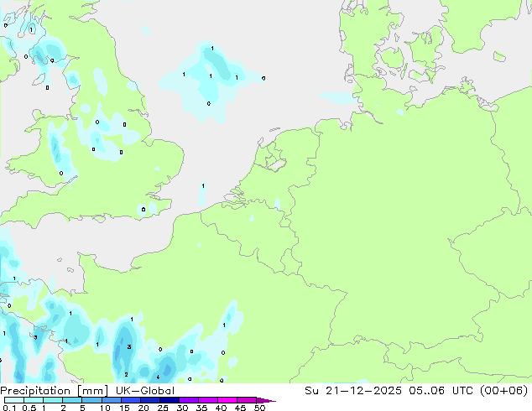Screen dimensions: 532x411
Task: Click the legend label '35'
Action: (202, 408)
